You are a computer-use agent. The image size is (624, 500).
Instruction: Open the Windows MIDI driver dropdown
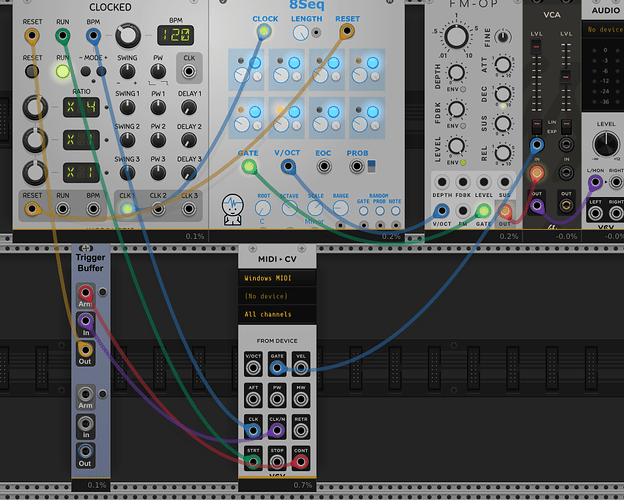tap(279, 276)
